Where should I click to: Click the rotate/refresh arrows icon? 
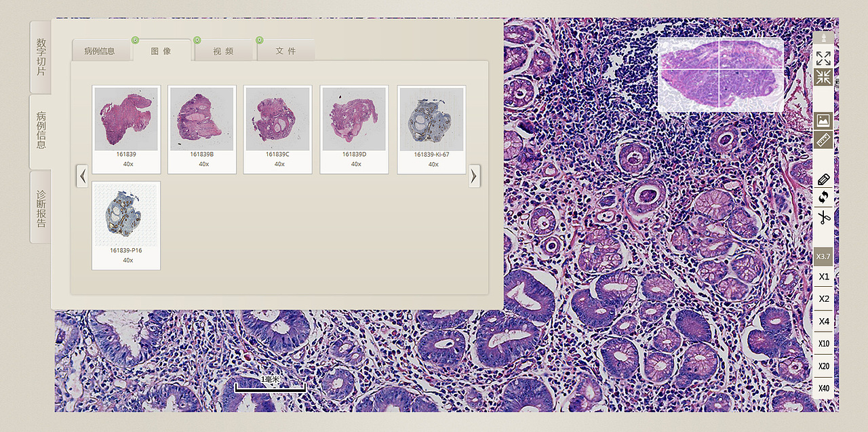(x=823, y=197)
